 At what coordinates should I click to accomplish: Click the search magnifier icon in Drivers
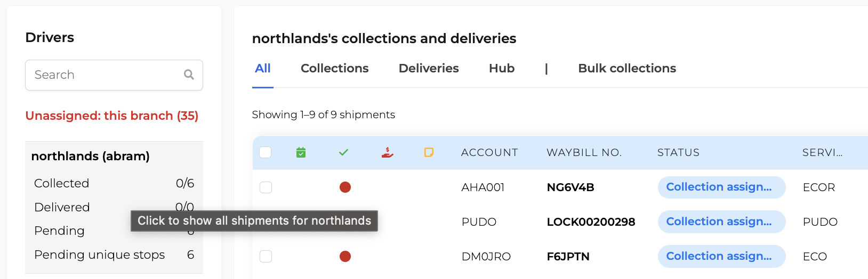(189, 75)
